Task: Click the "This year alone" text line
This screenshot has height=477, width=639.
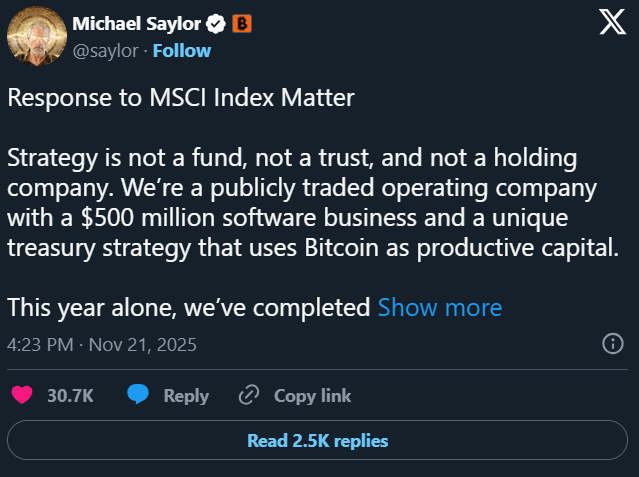Action: (188, 307)
